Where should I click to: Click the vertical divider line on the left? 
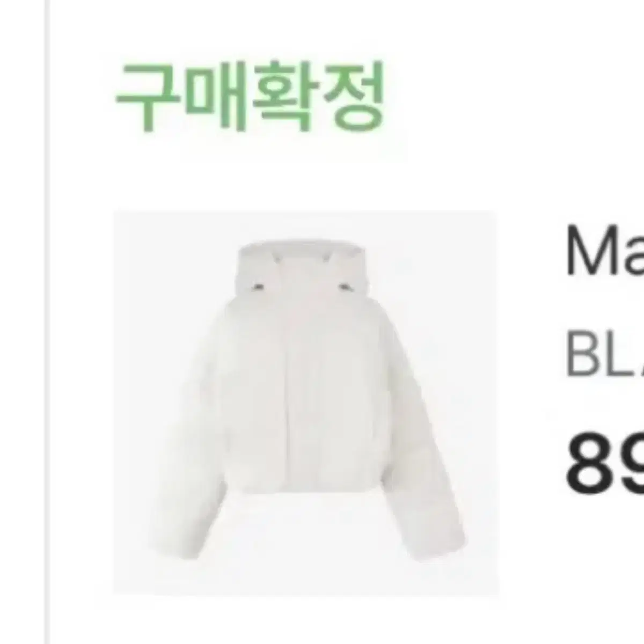tap(48, 322)
